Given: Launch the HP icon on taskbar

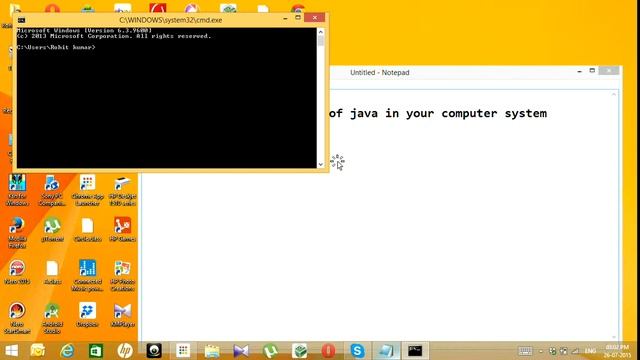Looking at the screenshot, I should tap(125, 351).
